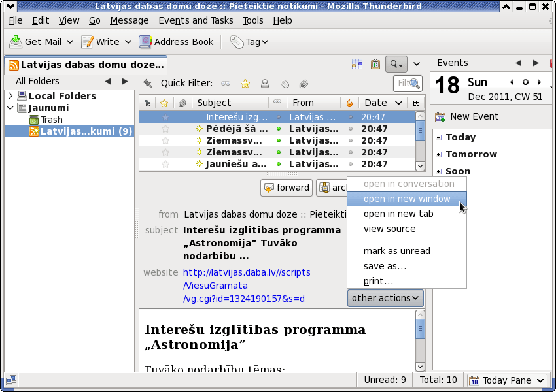Sort messages by Date column
Screen dimensions: 556x392
[383, 103]
